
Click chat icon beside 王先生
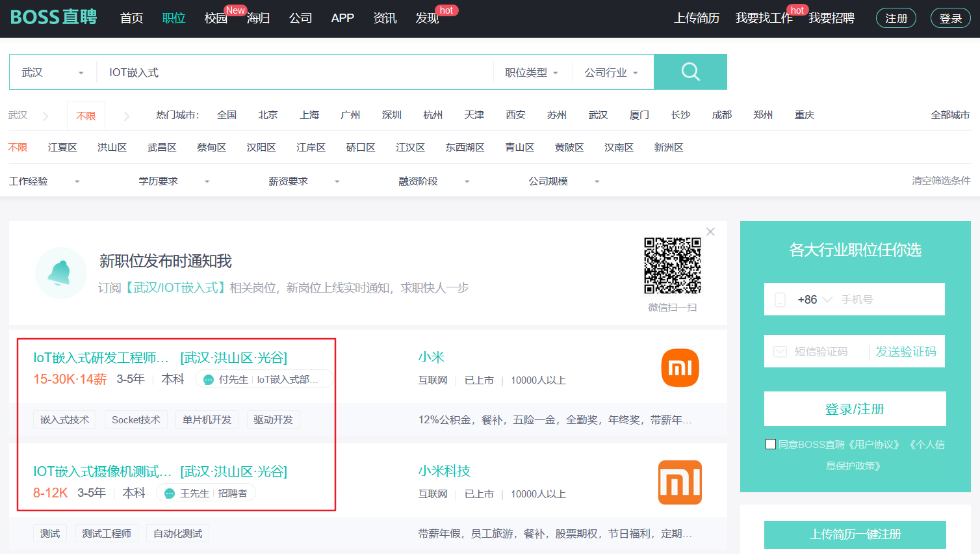[170, 494]
